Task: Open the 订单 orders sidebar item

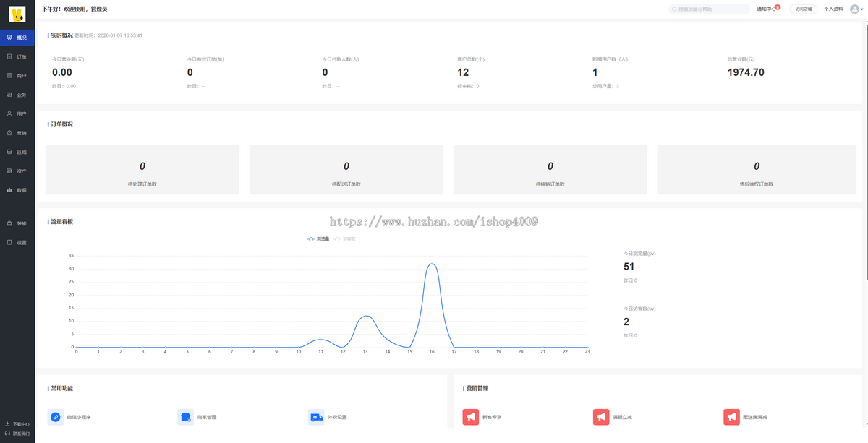Action: 17,56
